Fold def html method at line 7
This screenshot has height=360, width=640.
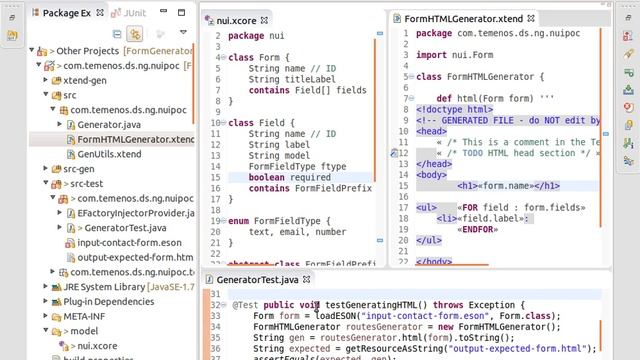click(411, 98)
